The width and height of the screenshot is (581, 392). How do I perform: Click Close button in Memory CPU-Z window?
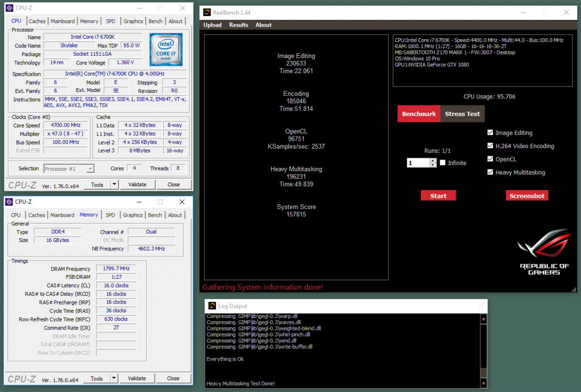click(x=173, y=378)
